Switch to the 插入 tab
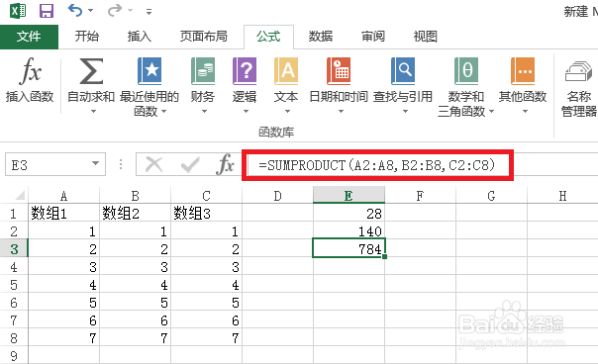 (140, 37)
